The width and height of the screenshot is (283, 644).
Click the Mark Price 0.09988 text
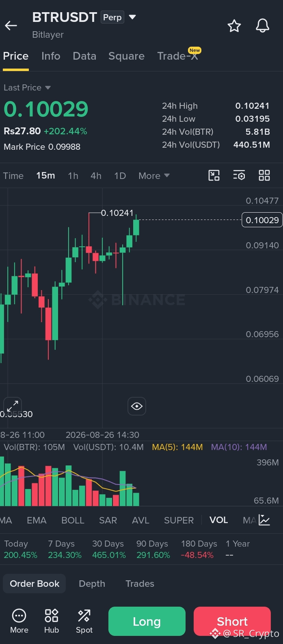pyautogui.click(x=42, y=147)
